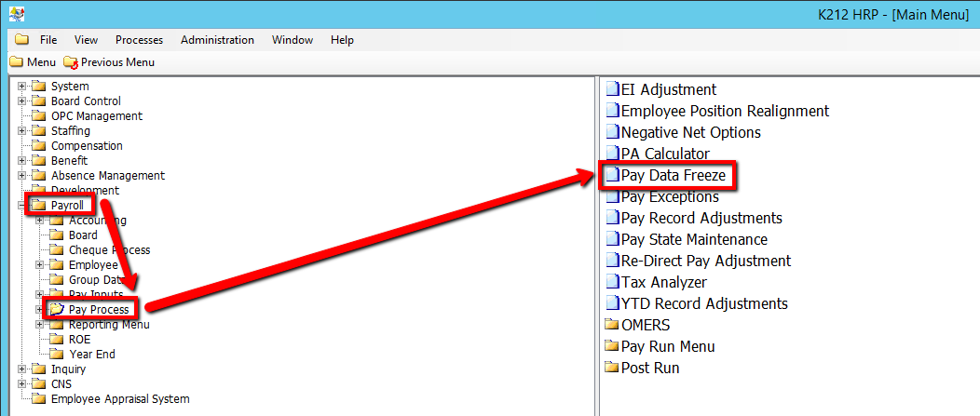The width and height of the screenshot is (980, 416).
Task: Select the Pay Process folder
Action: (x=99, y=310)
